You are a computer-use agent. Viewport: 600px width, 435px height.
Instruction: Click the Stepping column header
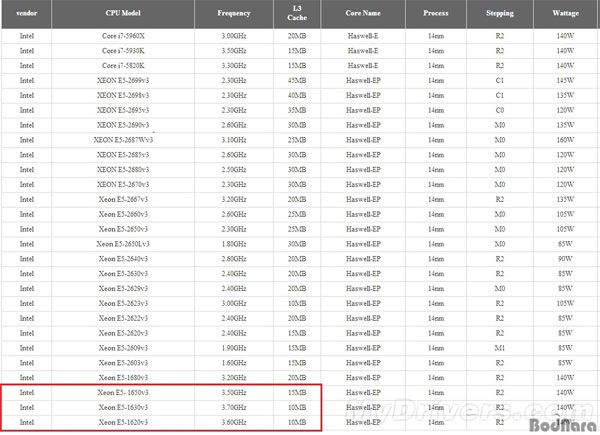500,13
